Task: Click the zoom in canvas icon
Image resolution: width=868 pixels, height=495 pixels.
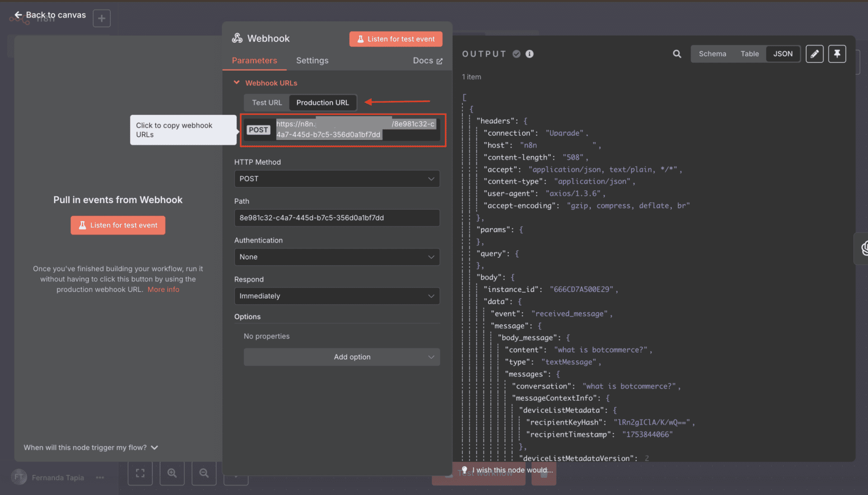Action: coord(172,473)
